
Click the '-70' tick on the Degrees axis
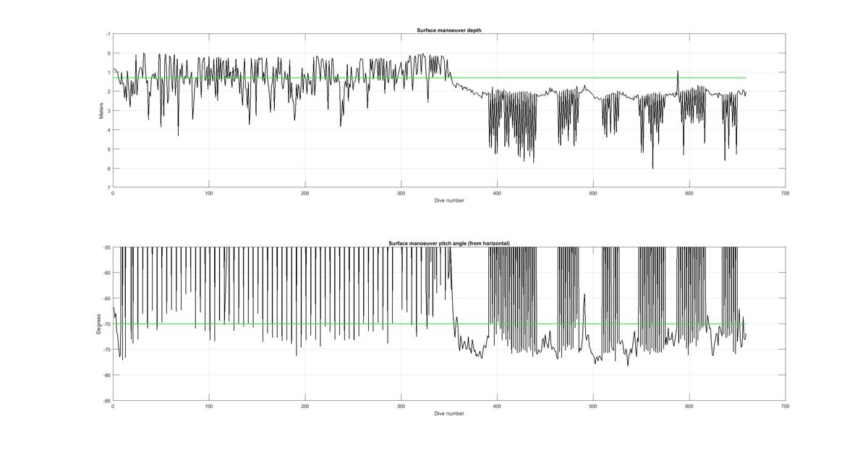tap(107, 324)
